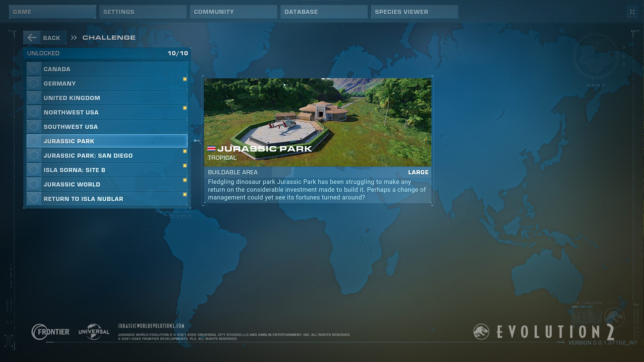Close the menu with the X icon
This screenshot has height=362, width=644.
point(632,12)
